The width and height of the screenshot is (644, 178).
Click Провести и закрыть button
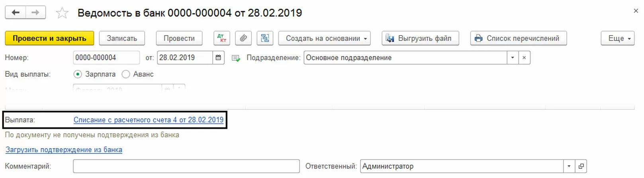tap(49, 38)
